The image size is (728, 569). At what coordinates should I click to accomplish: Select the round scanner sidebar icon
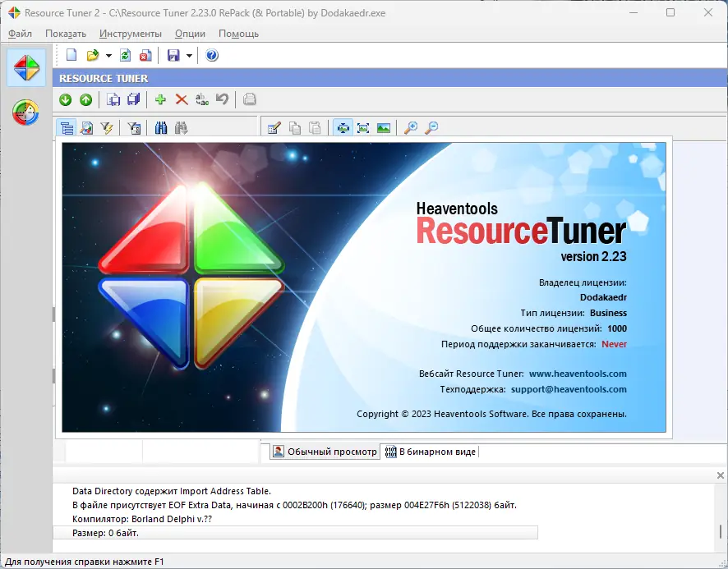[x=25, y=112]
